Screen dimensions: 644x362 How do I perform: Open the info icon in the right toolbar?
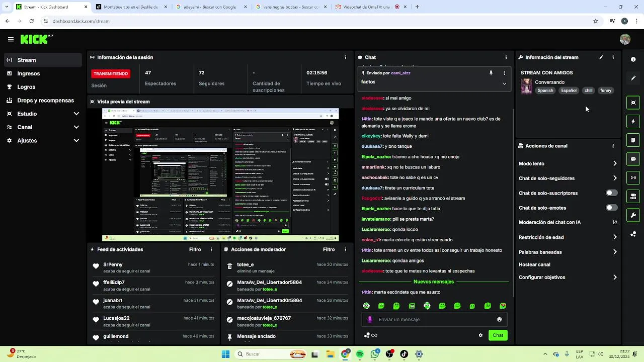point(633,59)
